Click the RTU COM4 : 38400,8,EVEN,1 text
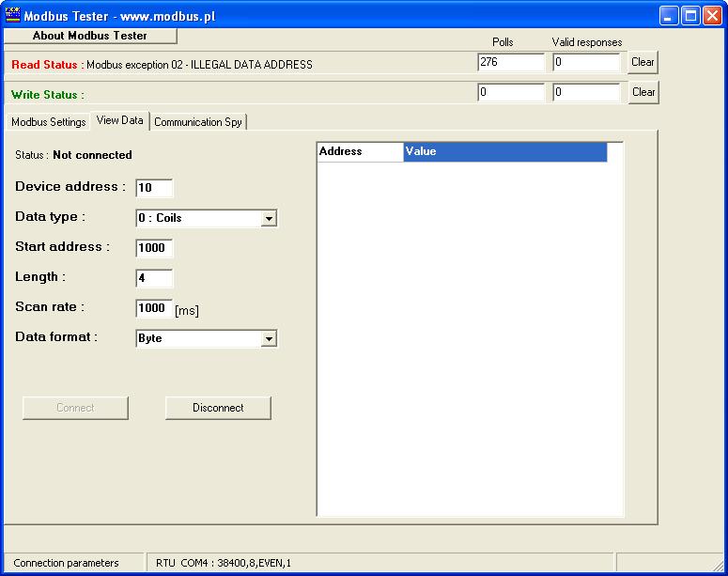This screenshot has height=576, width=728. click(x=224, y=564)
